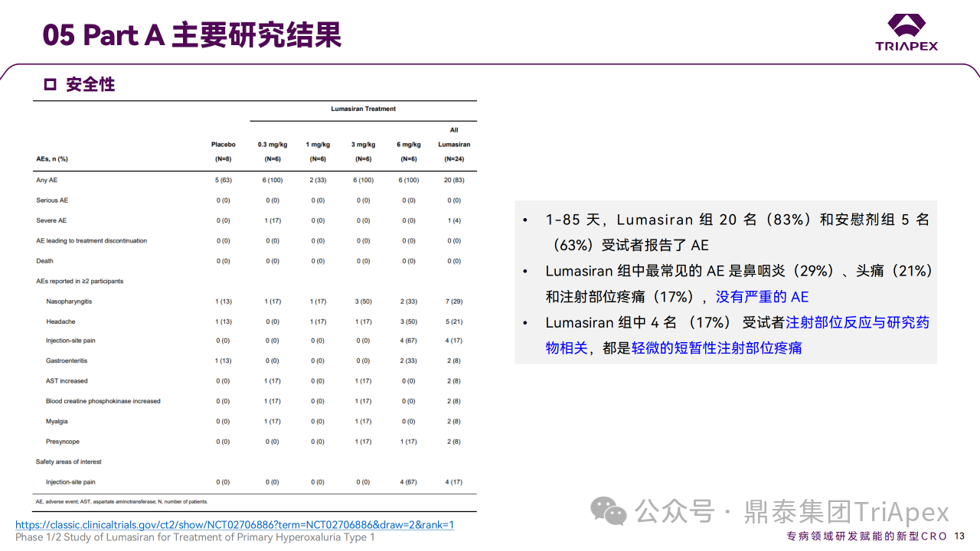Click the WeChat icon in the watermark
The width and height of the screenshot is (980, 551).
coord(610,510)
